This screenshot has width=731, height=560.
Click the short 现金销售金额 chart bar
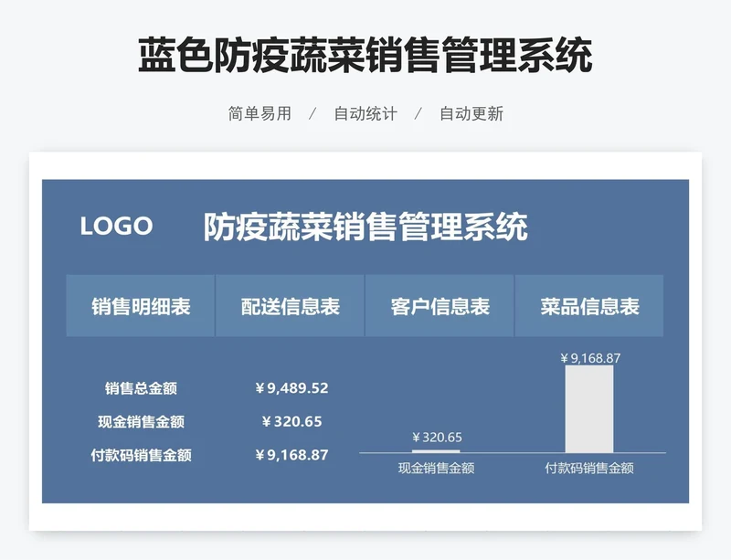pos(436,451)
